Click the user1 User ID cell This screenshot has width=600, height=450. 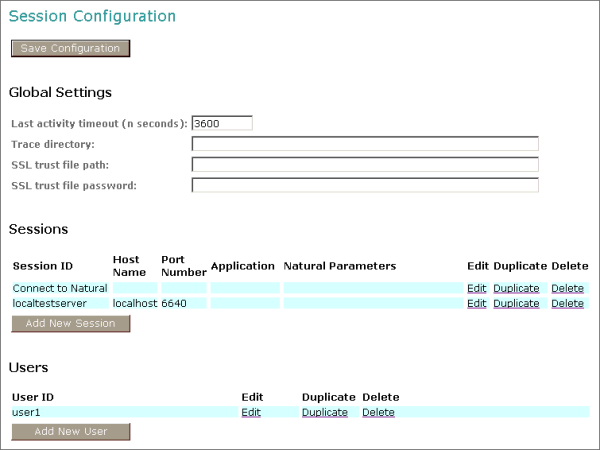[x=26, y=412]
